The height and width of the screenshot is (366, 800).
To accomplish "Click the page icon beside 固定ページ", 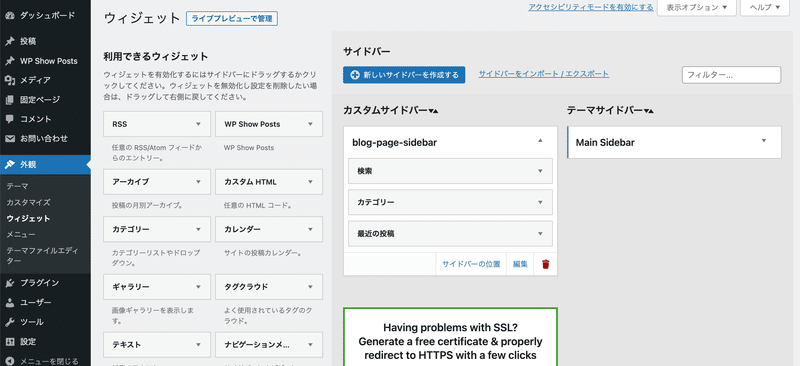I will (10, 100).
